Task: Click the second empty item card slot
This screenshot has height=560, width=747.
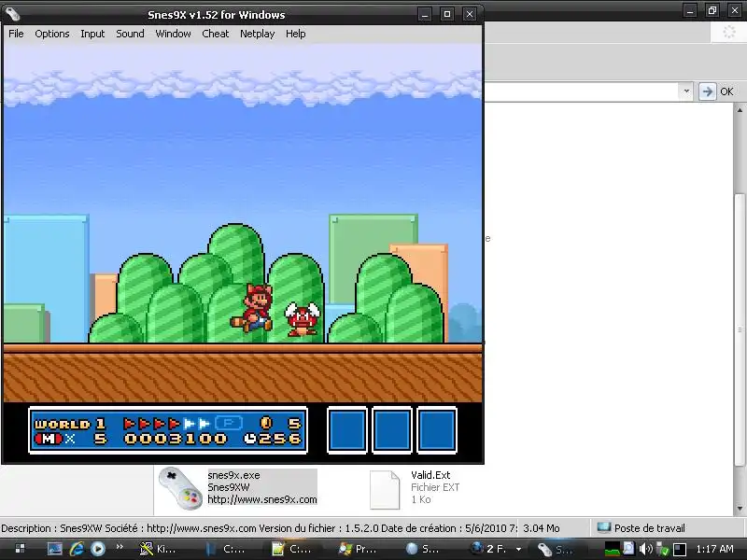Action: click(x=392, y=430)
